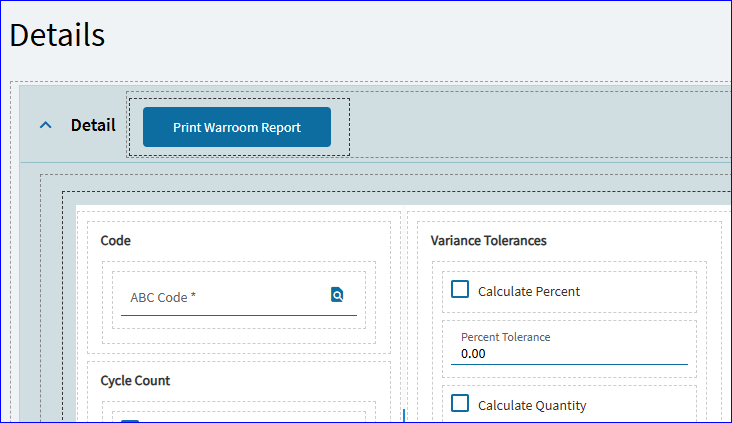Open the ABC Code lookup search icon
Viewport: 732px width, 423px height.
pyautogui.click(x=337, y=295)
